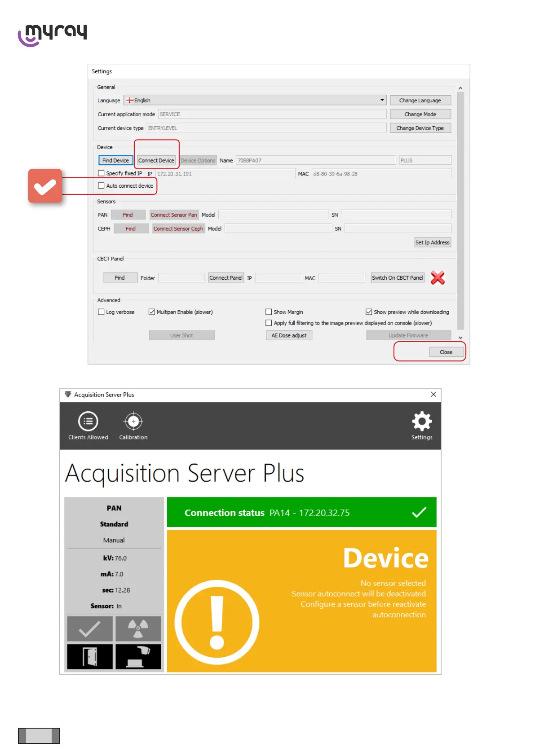Screen dimensions: 535x756
Task: Click the CBCT Panel IP field
Action: (x=279, y=277)
